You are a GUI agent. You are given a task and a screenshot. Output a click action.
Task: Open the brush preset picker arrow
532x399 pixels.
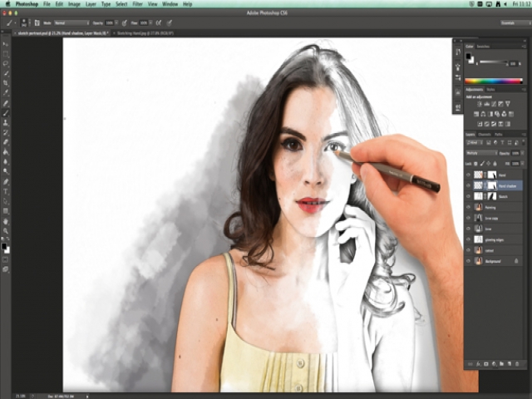coord(30,22)
